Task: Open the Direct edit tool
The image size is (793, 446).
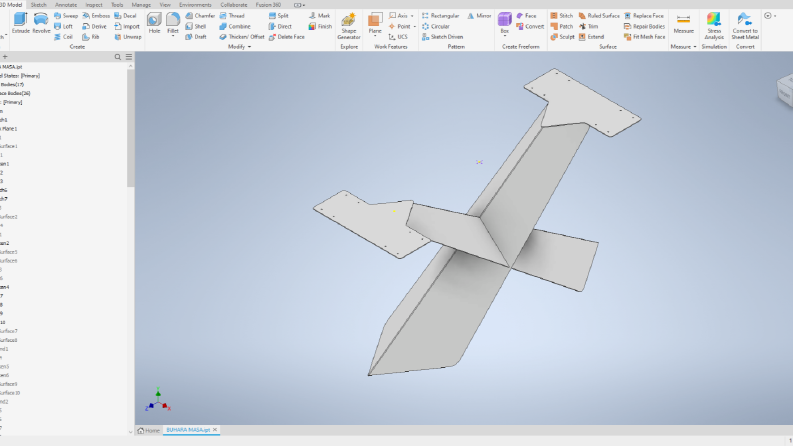Action: [280, 26]
